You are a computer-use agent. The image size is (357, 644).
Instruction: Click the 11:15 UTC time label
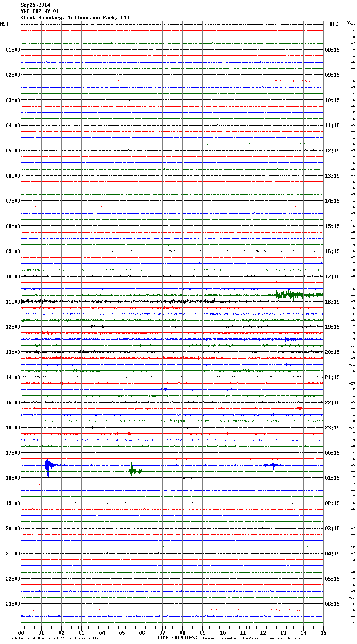pyautogui.click(x=332, y=126)
